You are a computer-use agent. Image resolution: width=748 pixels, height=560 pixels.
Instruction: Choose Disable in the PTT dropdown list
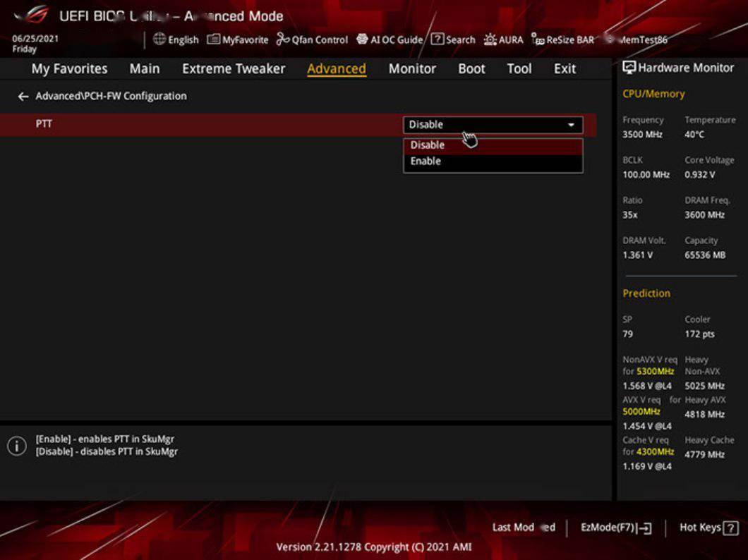[493, 145]
